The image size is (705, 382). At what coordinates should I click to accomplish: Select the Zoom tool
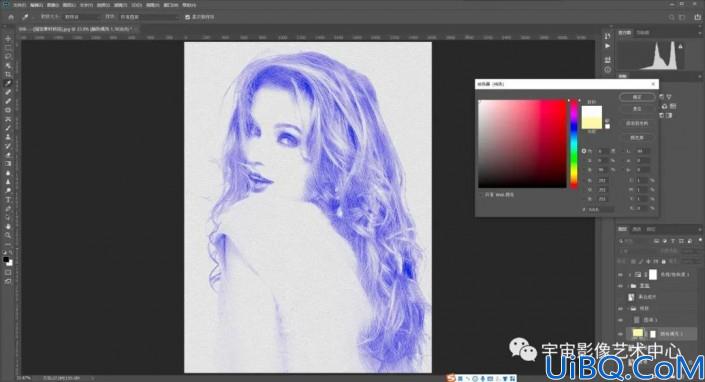(8, 235)
